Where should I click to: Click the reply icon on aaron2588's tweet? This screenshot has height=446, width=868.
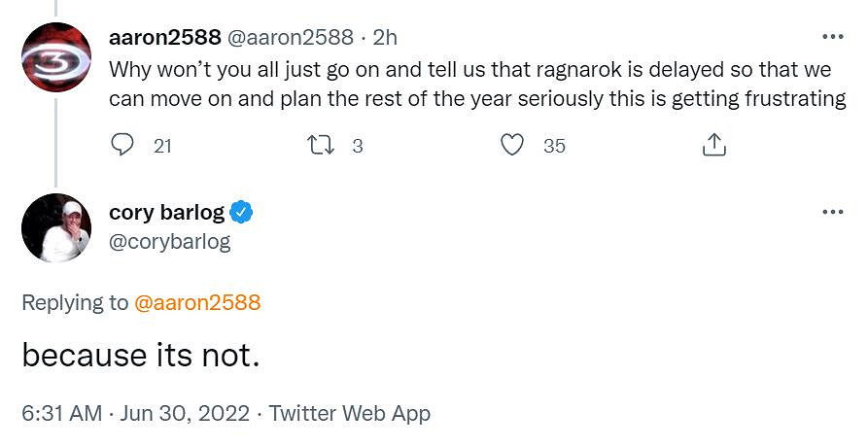122,146
